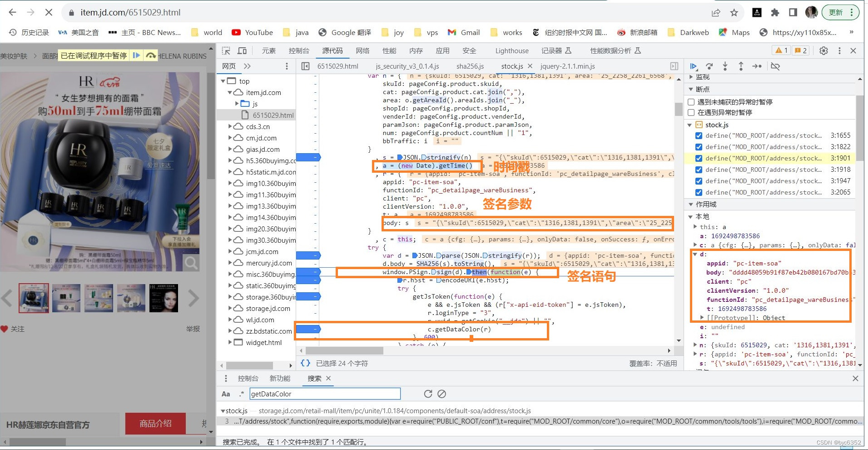Collapse the stock.js search result group

[223, 411]
